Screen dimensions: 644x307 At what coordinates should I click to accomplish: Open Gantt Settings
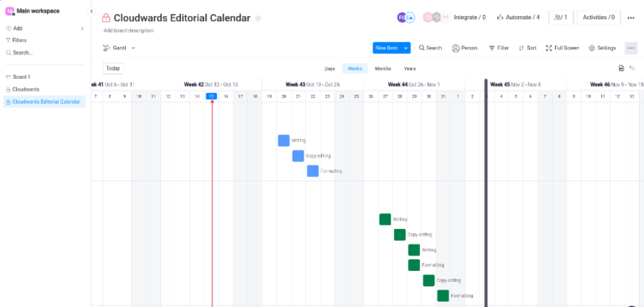pos(602,48)
